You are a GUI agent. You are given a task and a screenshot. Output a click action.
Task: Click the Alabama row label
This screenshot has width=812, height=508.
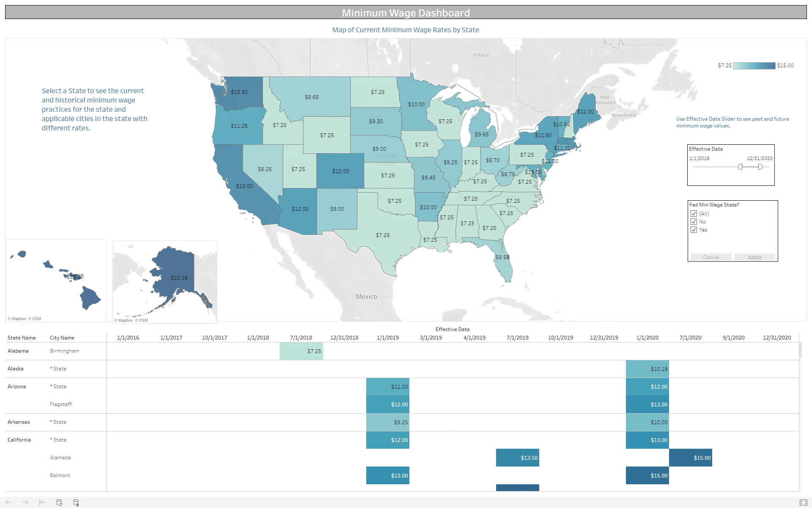pos(18,351)
